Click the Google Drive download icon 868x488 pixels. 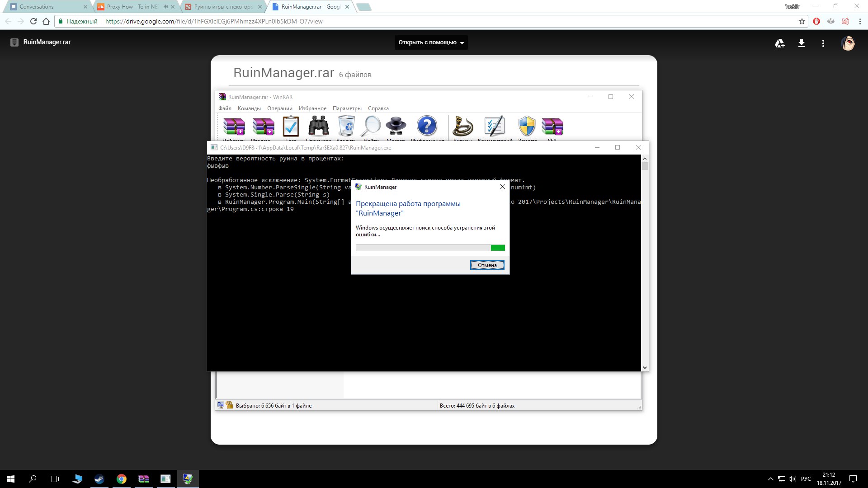(801, 43)
